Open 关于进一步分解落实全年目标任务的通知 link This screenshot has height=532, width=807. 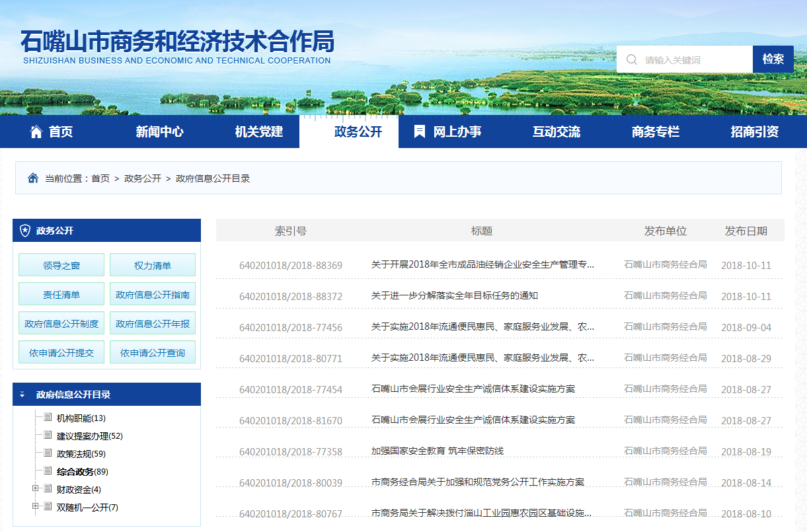pyautogui.click(x=454, y=296)
